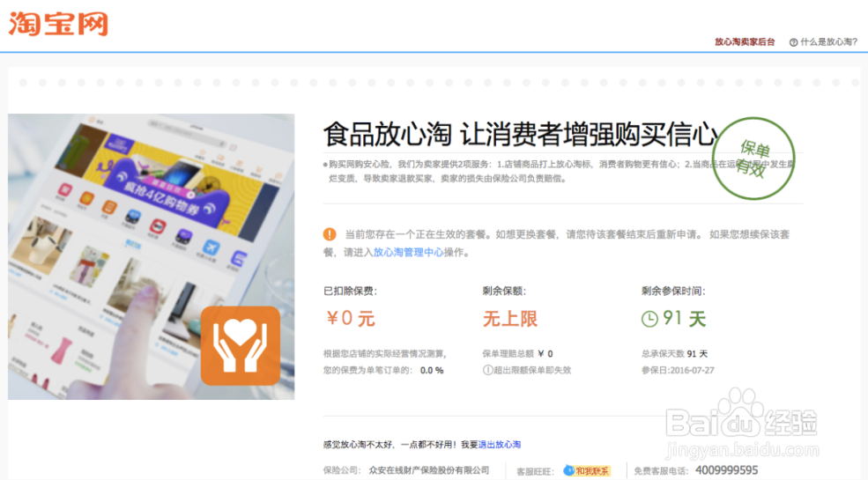Click insurer name 众安在线财产保险股份有限公司
868x480 pixels.
click(429, 470)
